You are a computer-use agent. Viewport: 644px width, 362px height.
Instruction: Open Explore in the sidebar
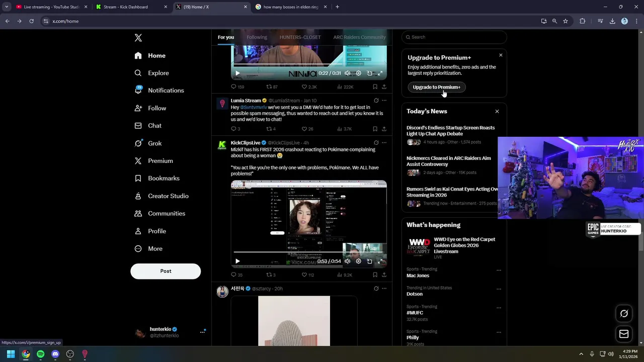pyautogui.click(x=151, y=73)
